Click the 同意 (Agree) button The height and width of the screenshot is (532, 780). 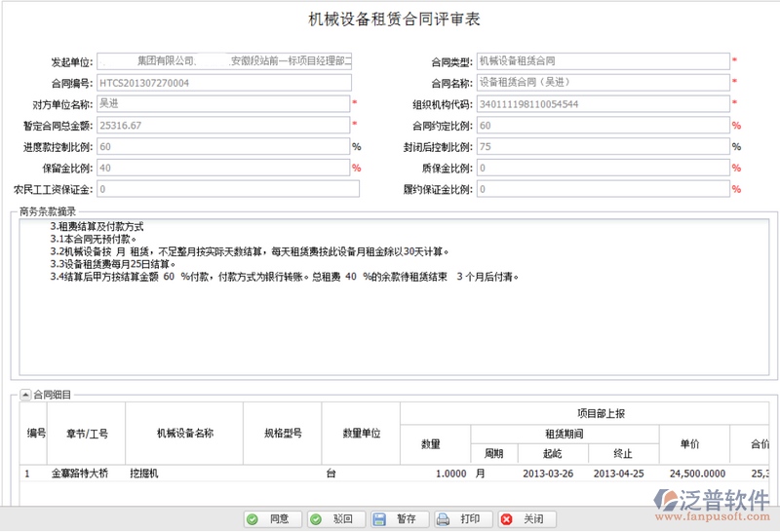(x=268, y=519)
